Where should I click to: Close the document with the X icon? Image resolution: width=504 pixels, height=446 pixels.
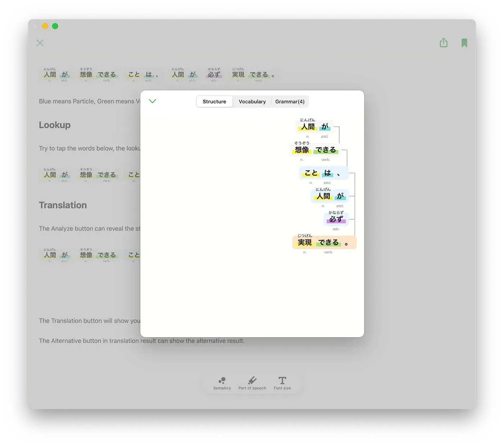(40, 43)
